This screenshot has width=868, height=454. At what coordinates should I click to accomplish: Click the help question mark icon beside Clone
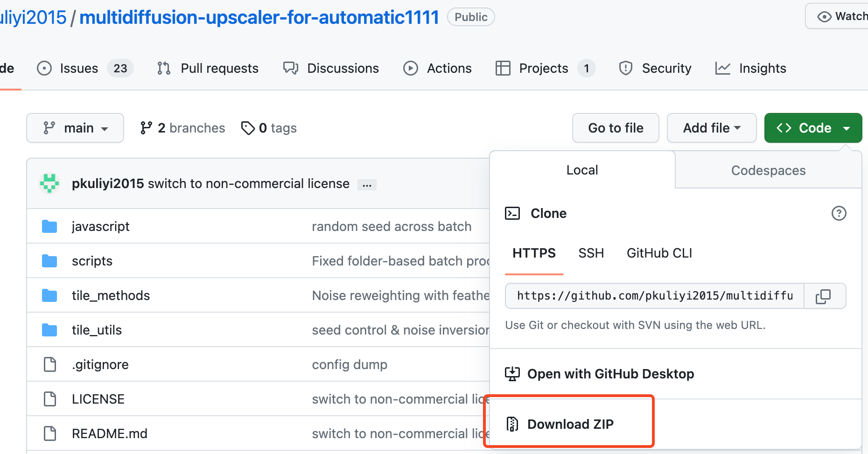[839, 213]
